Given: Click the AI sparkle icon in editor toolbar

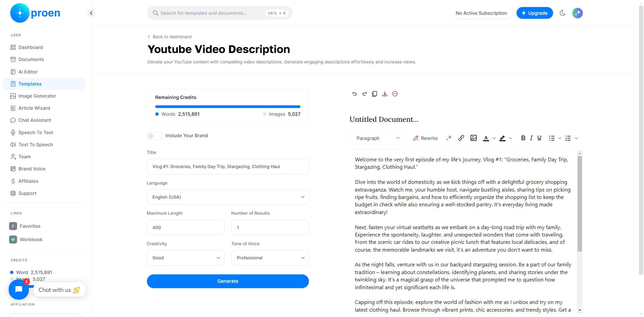Looking at the screenshot, I should (449, 138).
